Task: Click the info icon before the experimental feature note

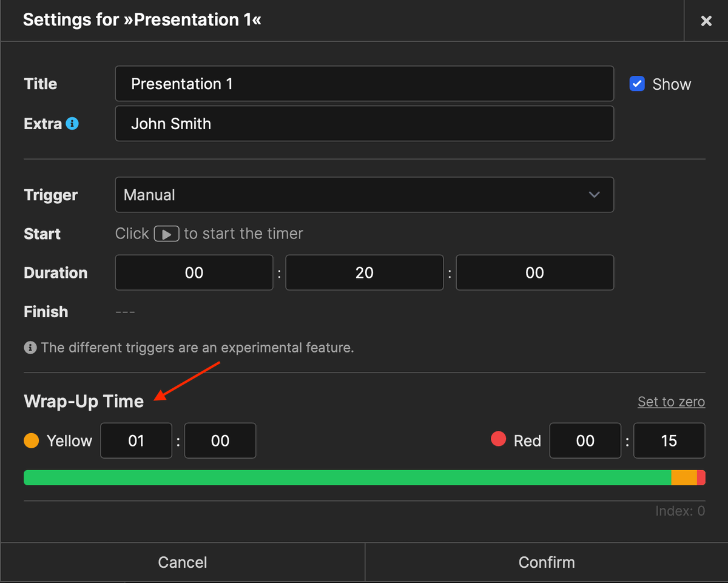Action: pyautogui.click(x=30, y=348)
